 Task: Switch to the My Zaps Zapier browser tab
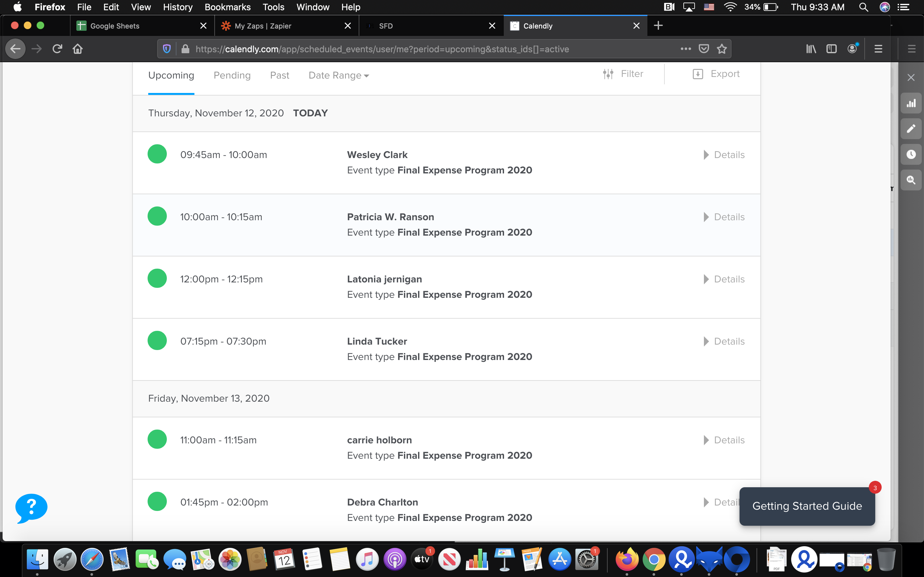click(263, 26)
